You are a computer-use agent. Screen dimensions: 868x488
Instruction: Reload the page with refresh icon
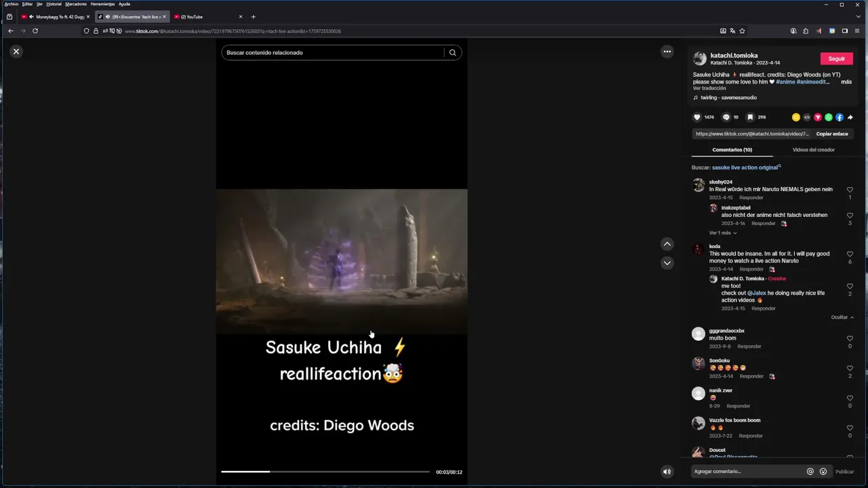[x=35, y=31]
